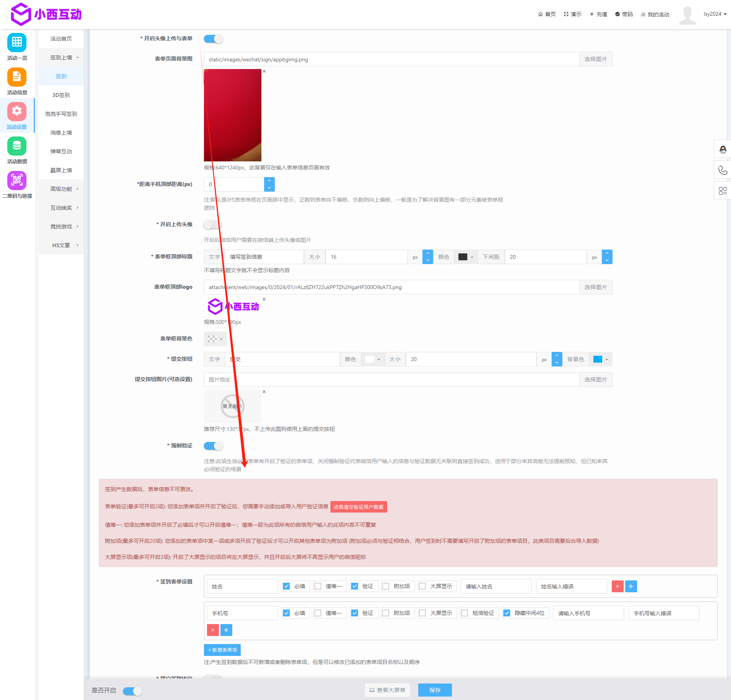Uncheck 必填 for 姓名 row

coord(286,586)
